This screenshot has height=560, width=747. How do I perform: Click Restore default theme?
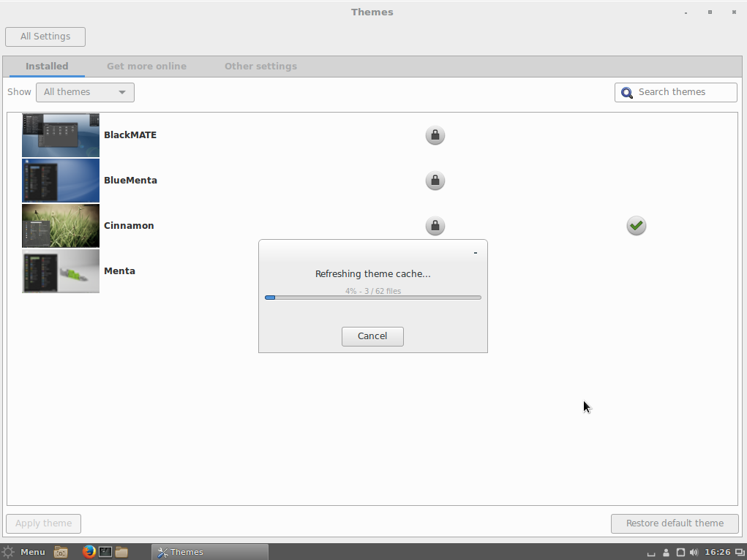[x=675, y=523]
